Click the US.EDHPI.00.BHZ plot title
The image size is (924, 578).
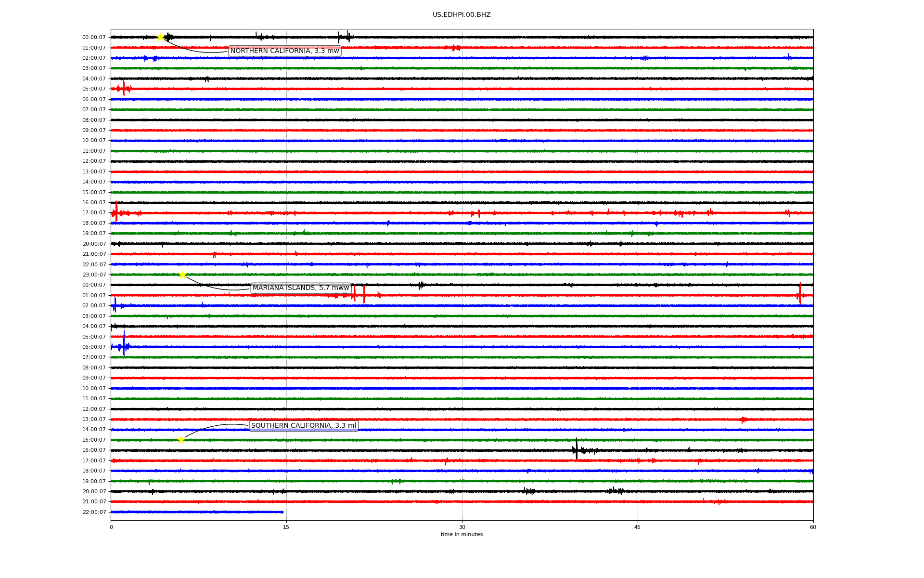point(462,15)
